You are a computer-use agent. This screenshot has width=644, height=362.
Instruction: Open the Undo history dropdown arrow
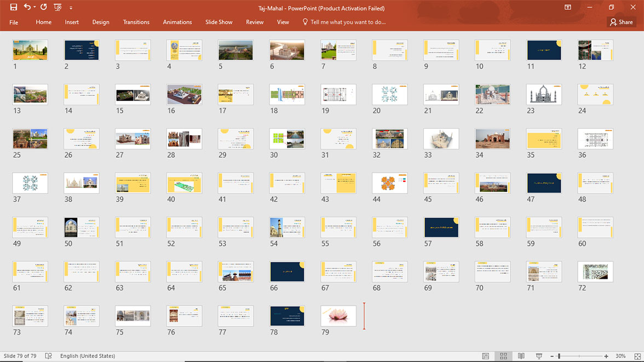[34, 8]
